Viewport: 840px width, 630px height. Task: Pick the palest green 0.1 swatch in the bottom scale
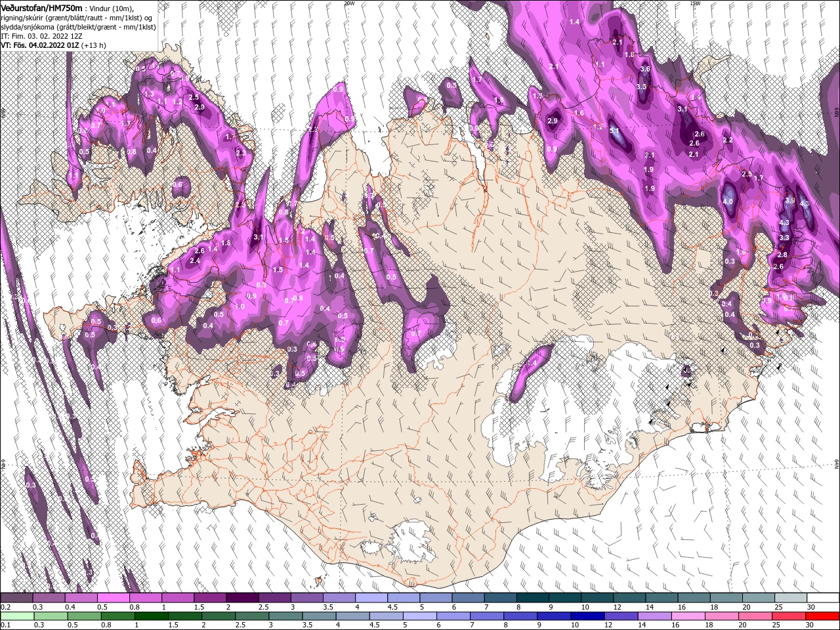click(x=17, y=616)
